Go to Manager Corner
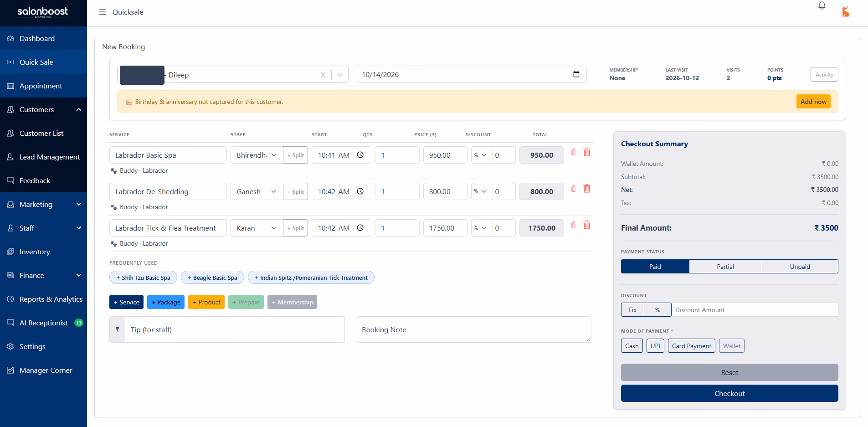The width and height of the screenshot is (868, 427). point(43,370)
